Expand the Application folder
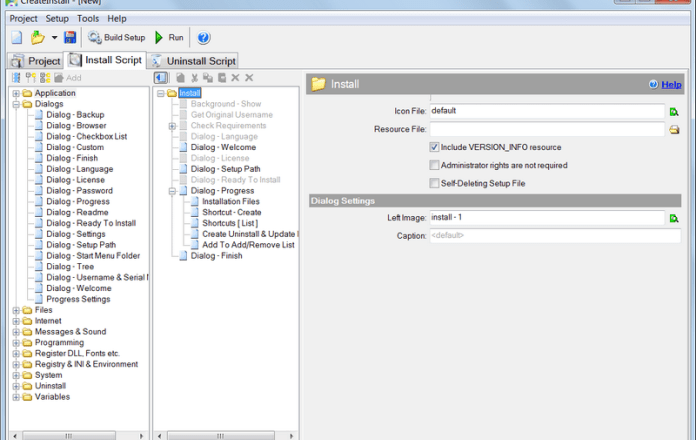Viewport: 696px width, 440px height. click(x=16, y=93)
